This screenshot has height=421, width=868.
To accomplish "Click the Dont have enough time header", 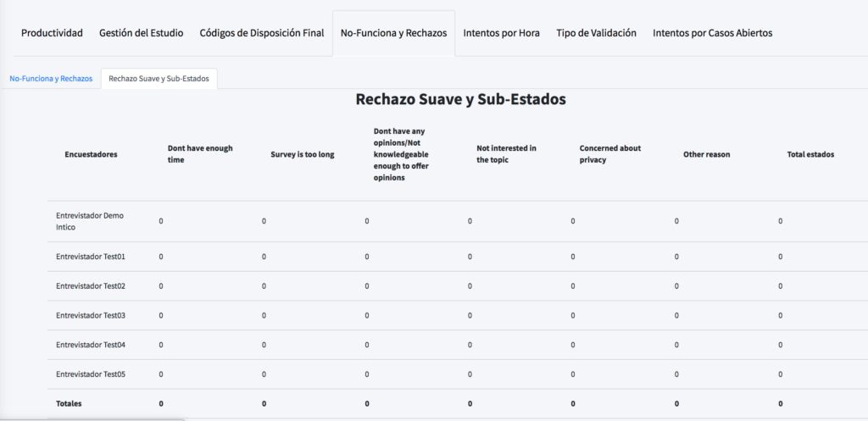I will click(x=200, y=154).
